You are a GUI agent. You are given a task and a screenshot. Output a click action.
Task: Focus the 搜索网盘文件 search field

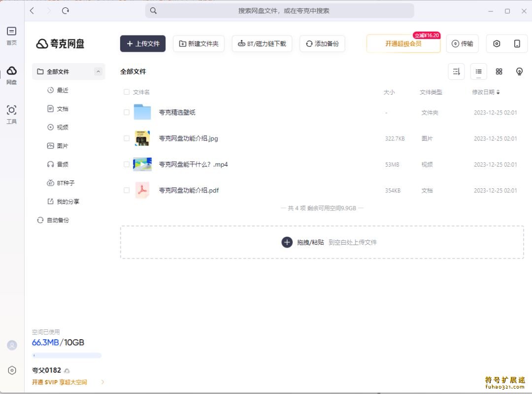click(x=280, y=10)
